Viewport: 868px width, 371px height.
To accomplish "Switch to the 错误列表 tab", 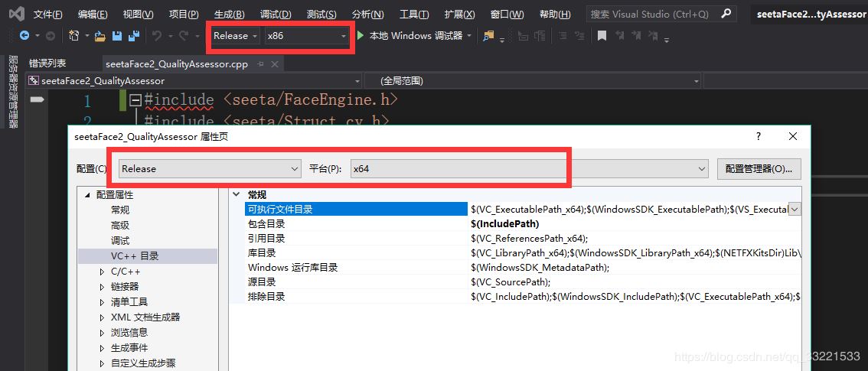I will 47,63.
